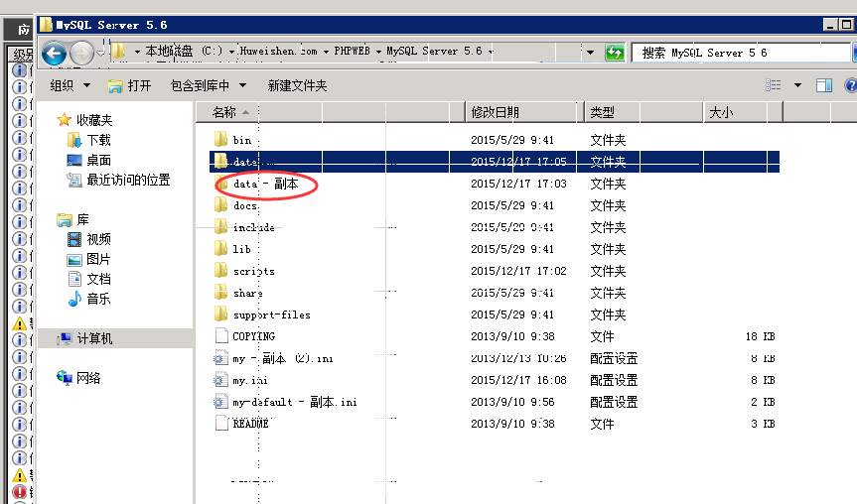Open the 视频 library
Screen dimensions: 857x504
pos(89,239)
